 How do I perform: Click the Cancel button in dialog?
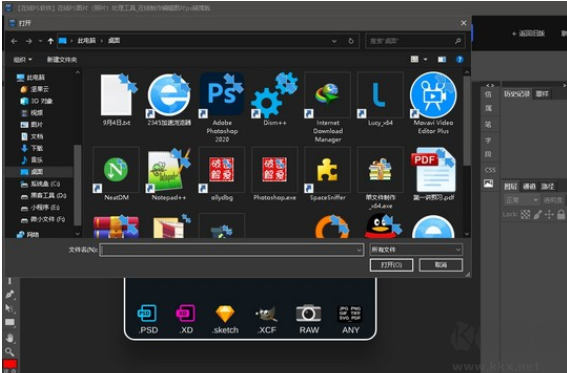click(440, 265)
